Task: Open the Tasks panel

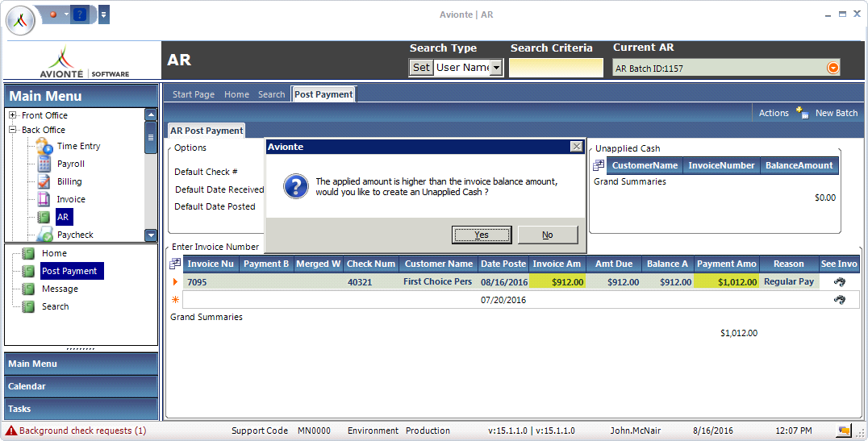Action: click(81, 409)
